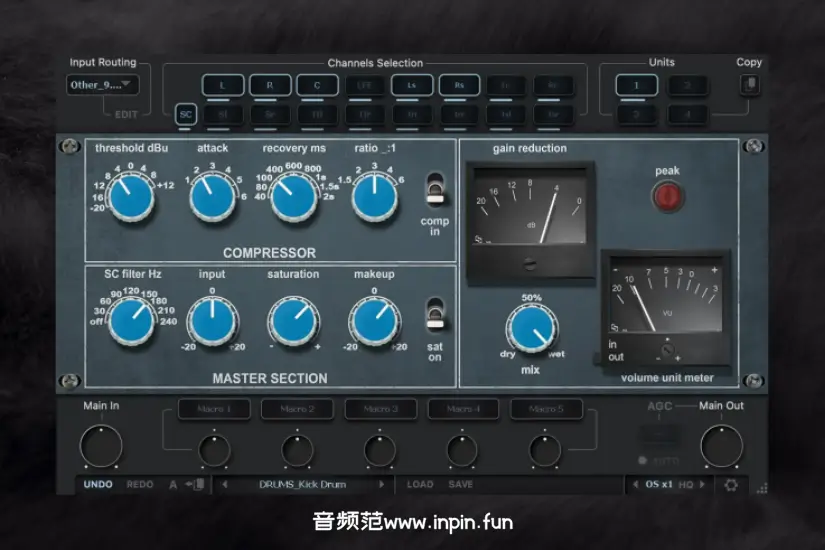Click the AGC gain button
Viewport: 825px width, 550px height.
click(659, 434)
